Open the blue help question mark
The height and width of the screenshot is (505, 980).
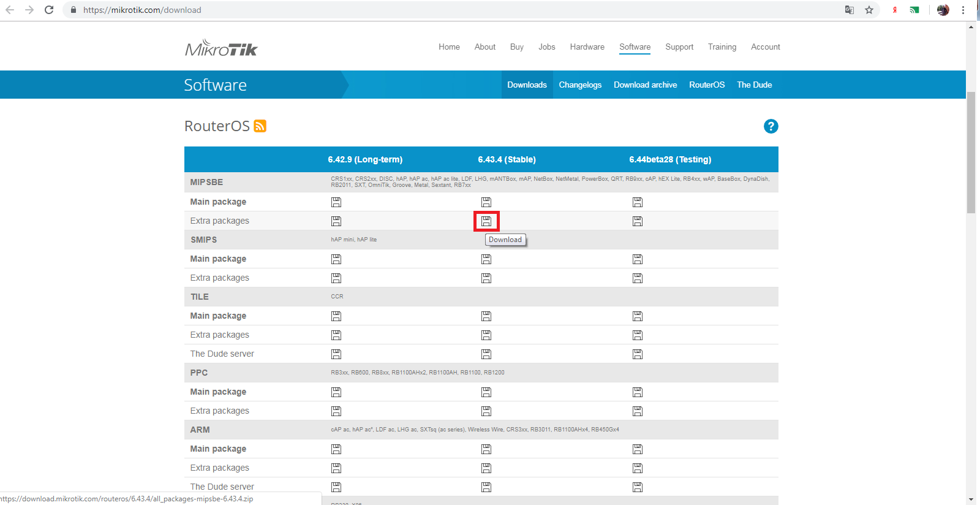[x=771, y=126]
